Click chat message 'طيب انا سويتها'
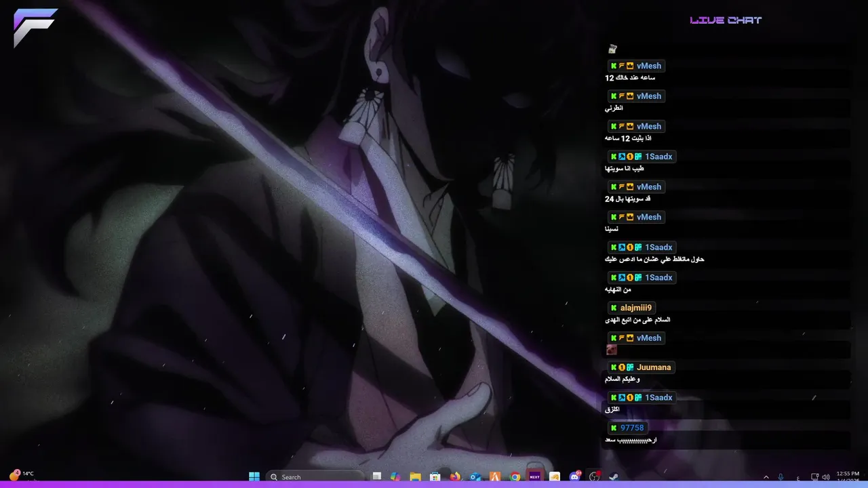The width and height of the screenshot is (868, 488). pos(625,169)
